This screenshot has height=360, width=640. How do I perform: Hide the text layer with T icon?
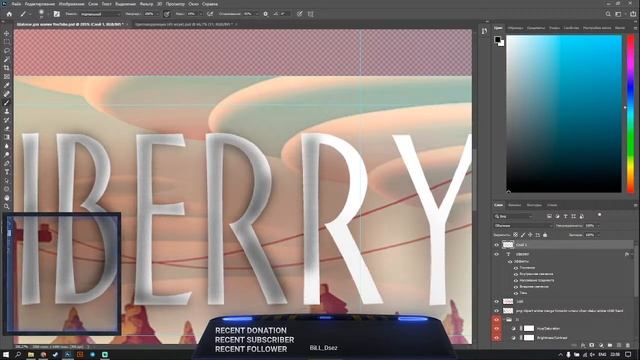497,254
